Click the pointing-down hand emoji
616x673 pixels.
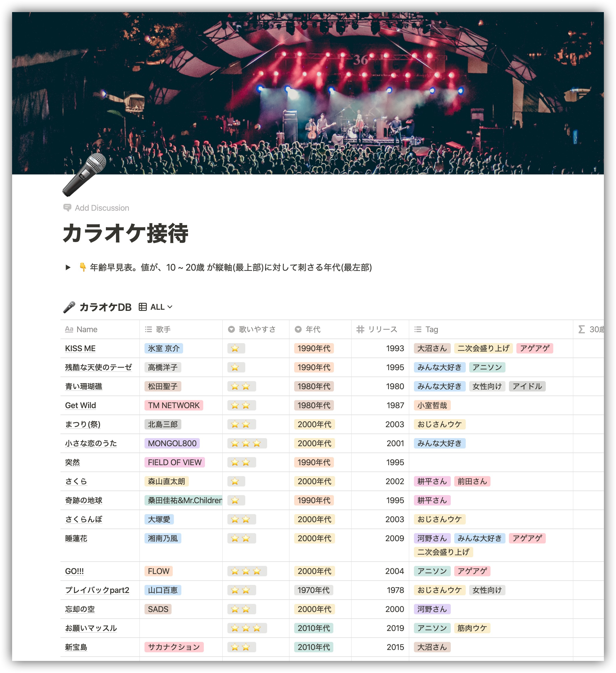coord(82,267)
